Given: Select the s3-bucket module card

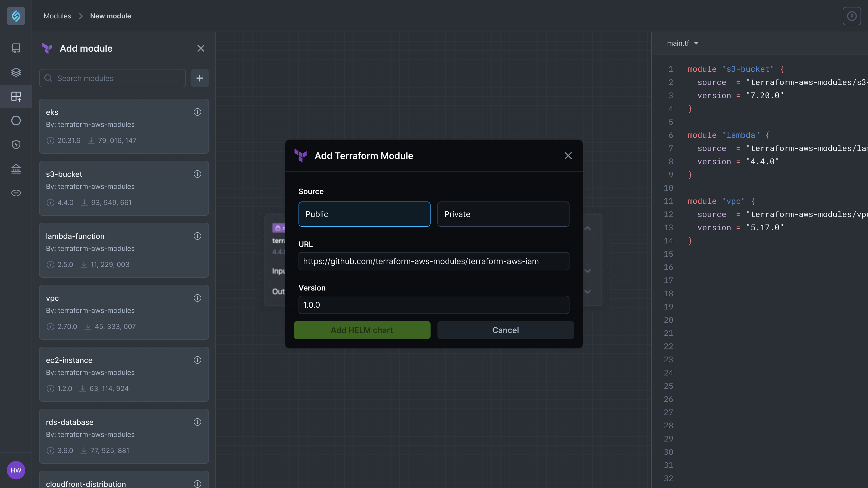Looking at the screenshot, I should [124, 188].
